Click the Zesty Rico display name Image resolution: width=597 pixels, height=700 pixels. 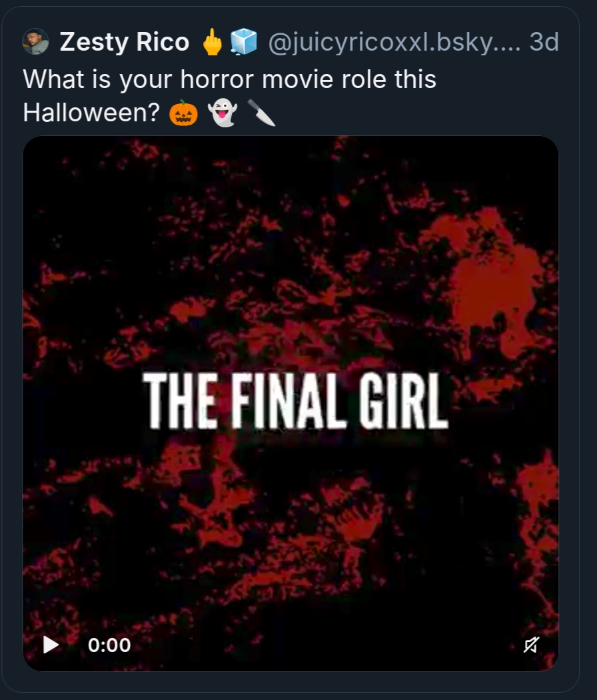click(125, 43)
